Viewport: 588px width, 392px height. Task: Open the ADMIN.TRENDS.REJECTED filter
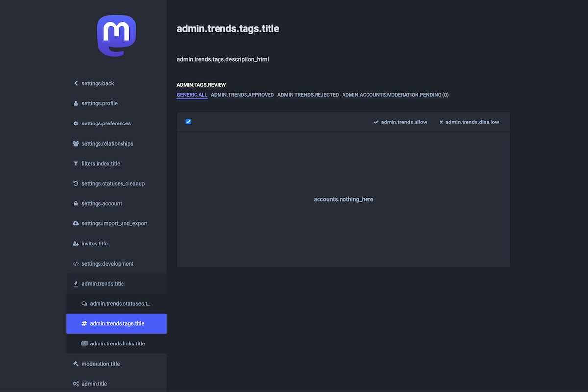pos(308,95)
